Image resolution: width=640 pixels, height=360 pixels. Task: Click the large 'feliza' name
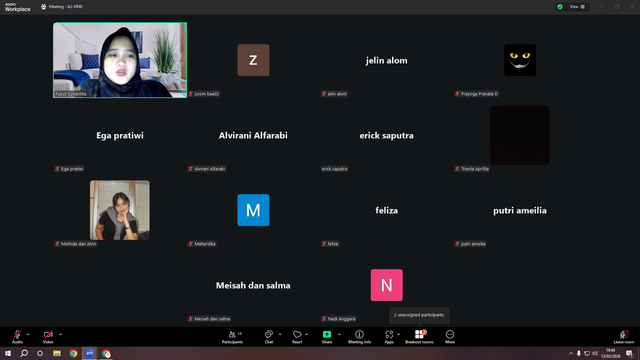387,211
